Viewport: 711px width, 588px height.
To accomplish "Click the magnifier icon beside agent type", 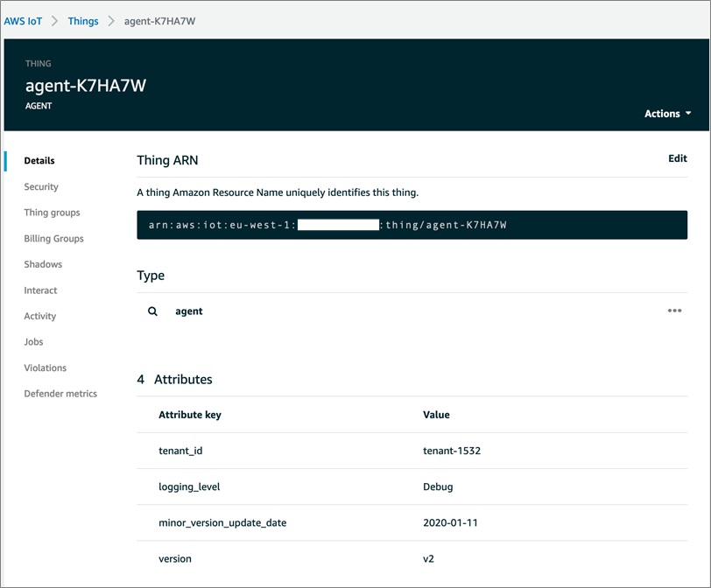I will [x=153, y=311].
